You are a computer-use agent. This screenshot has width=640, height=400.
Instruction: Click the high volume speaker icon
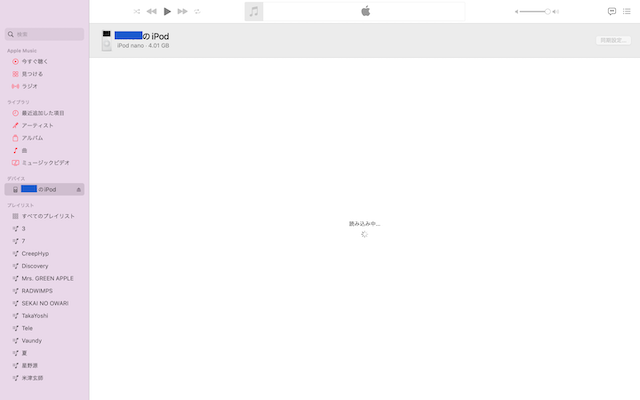(x=556, y=11)
